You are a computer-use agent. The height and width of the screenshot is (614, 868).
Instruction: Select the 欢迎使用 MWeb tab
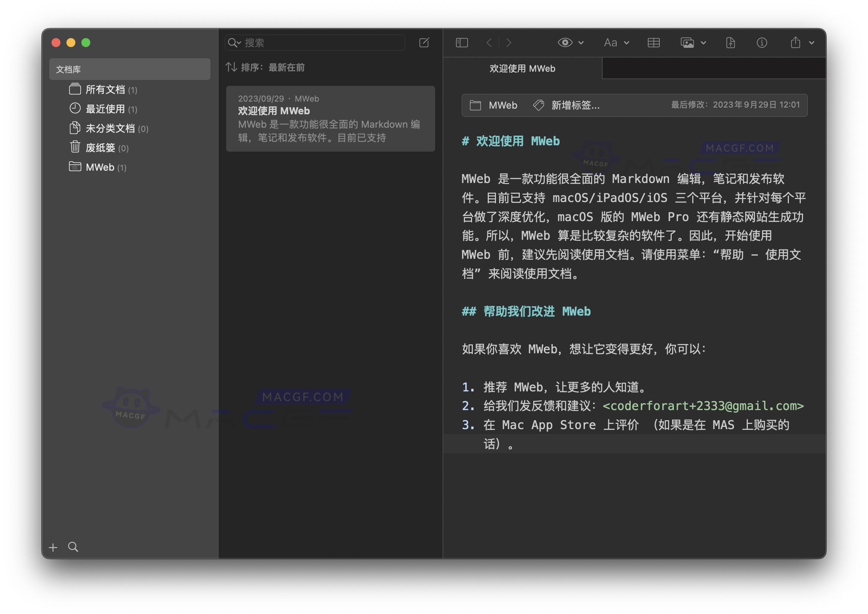(x=522, y=68)
